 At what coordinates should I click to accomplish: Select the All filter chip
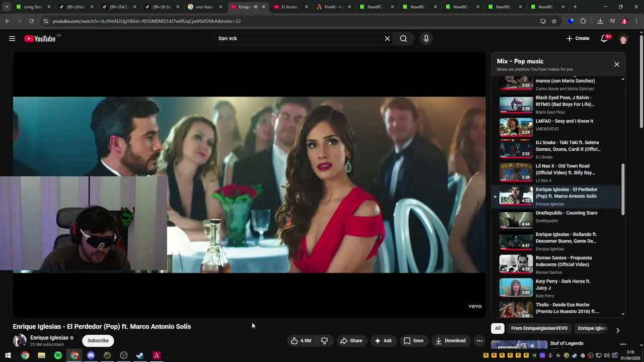pyautogui.click(x=498, y=328)
